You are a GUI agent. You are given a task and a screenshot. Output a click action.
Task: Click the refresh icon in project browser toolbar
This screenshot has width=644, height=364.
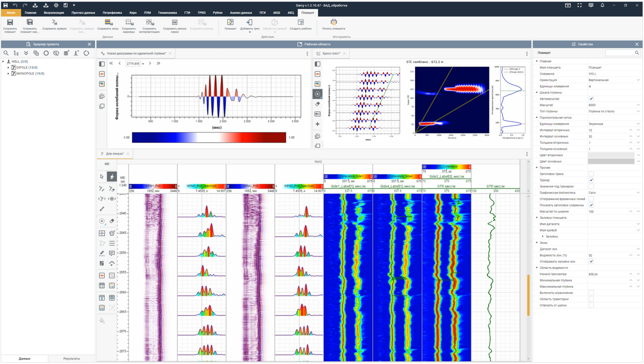tap(86, 53)
